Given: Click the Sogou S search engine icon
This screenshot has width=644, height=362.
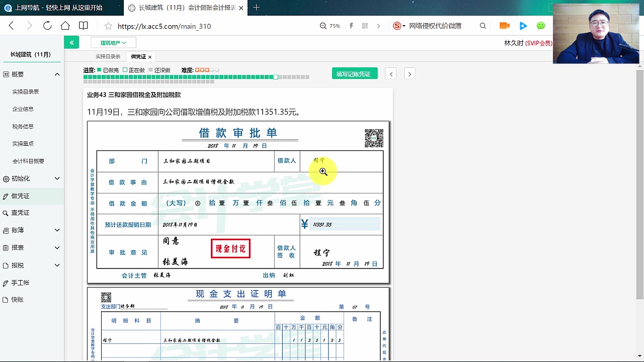Looking at the screenshot, I should [397, 26].
